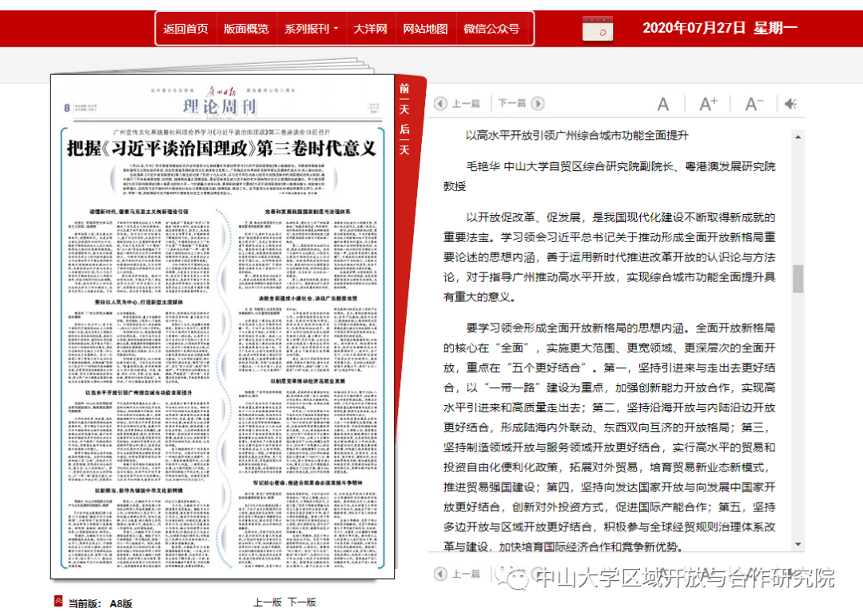Image resolution: width=863 pixels, height=616 pixels.
Task: Expand the 系列报刊 dropdown menu
Action: (311, 29)
